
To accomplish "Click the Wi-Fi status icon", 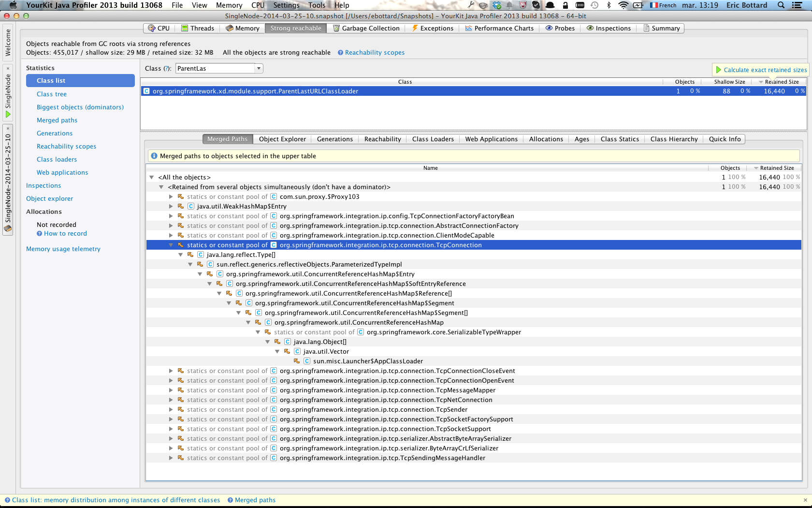I will click(x=623, y=5).
